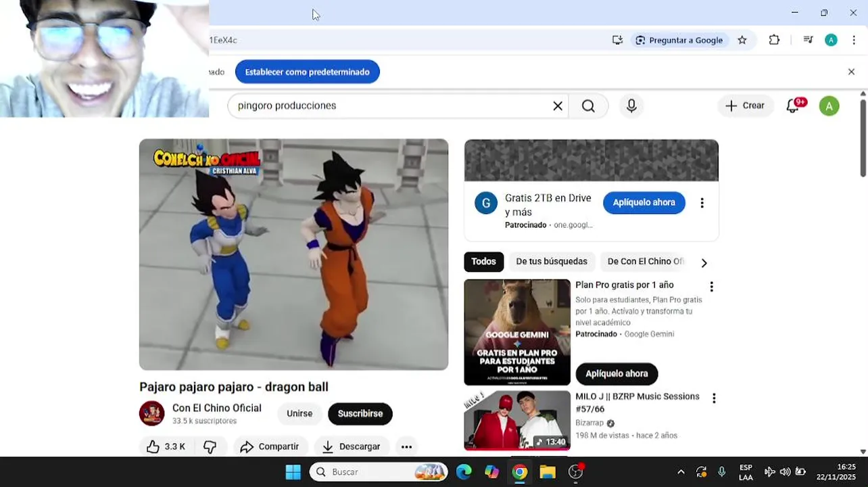868x487 pixels.
Task: Clear the YouTube search box text
Action: click(558, 106)
